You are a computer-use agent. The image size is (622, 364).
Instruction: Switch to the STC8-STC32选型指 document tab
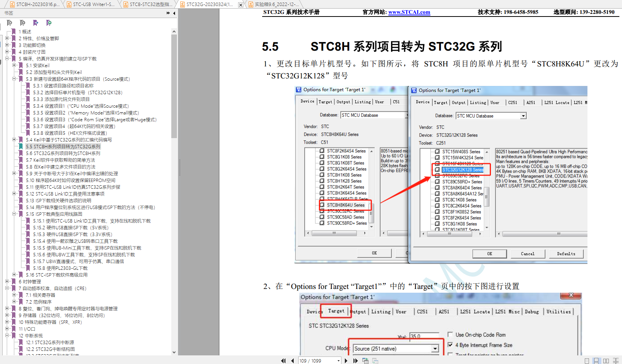click(x=148, y=5)
